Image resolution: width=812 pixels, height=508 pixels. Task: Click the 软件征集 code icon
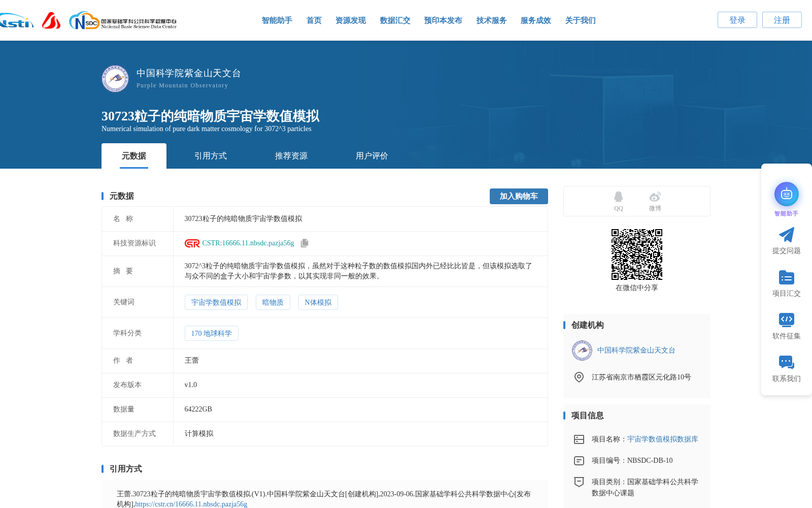click(787, 320)
